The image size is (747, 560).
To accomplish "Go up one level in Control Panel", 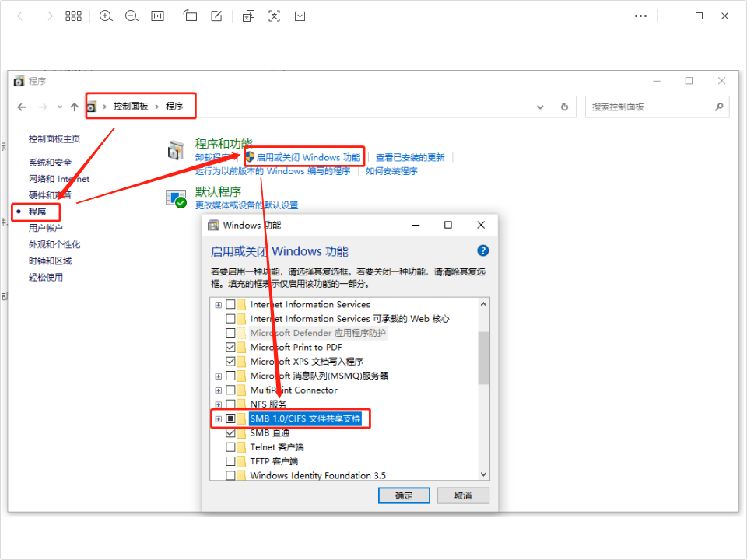I will click(75, 107).
